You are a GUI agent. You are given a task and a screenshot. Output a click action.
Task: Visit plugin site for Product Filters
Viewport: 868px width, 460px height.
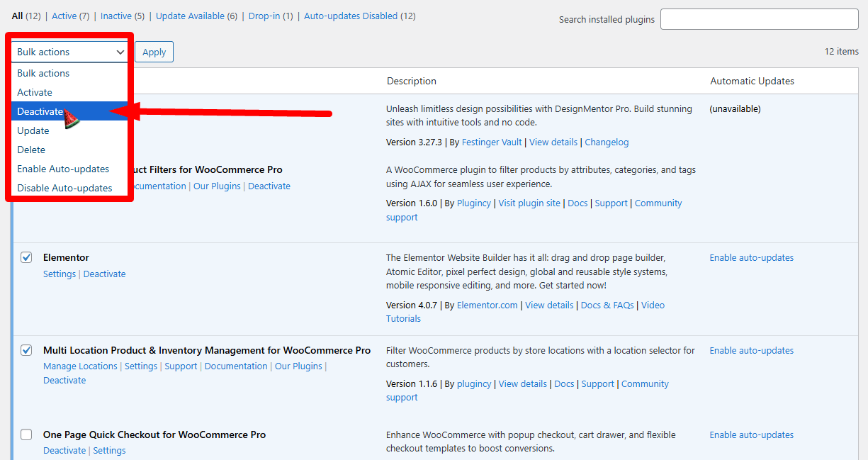click(529, 203)
